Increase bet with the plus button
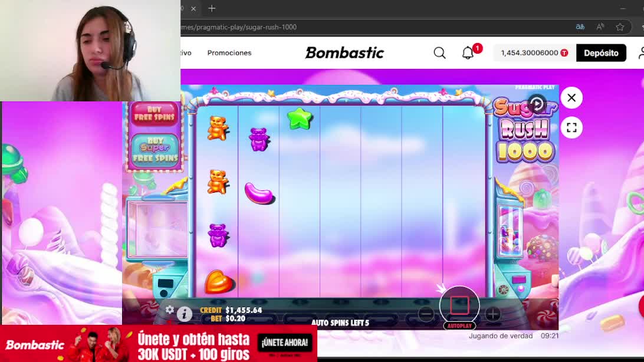The height and width of the screenshot is (362, 644). click(x=493, y=314)
